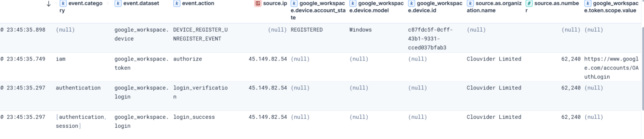Open the source.ip column header
The width and height of the screenshot is (644, 139).
point(275,4)
